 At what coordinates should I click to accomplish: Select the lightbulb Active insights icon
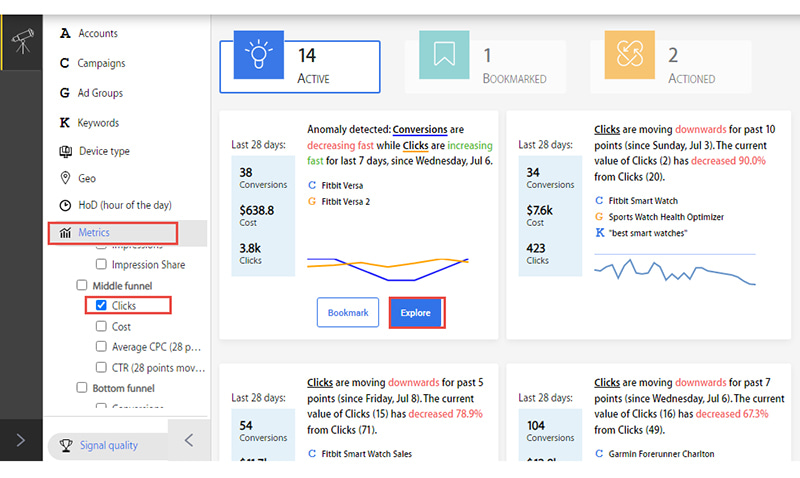click(259, 55)
